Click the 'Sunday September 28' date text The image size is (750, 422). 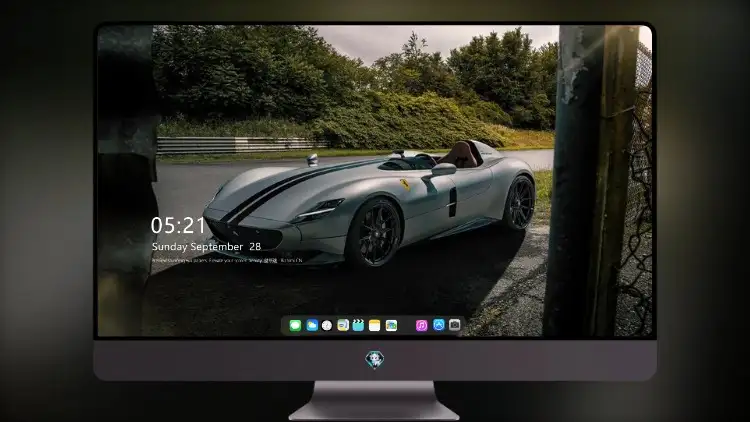coord(206,246)
